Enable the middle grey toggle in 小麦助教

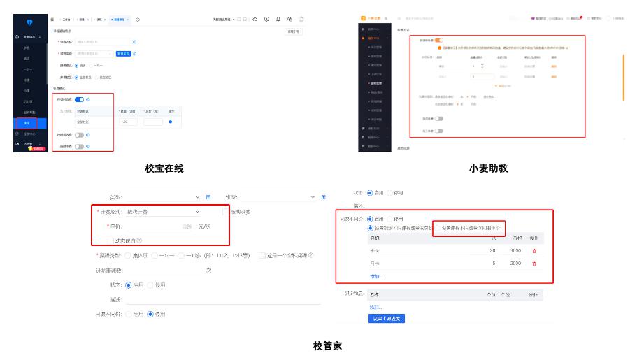[439, 119]
